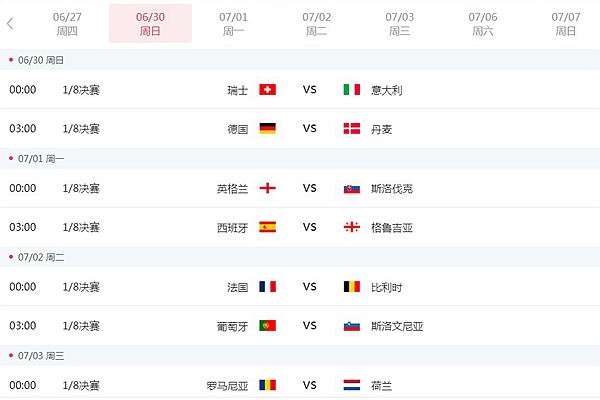Click the Georgia flag icon
Image resolution: width=600 pixels, height=400 pixels.
click(x=352, y=227)
